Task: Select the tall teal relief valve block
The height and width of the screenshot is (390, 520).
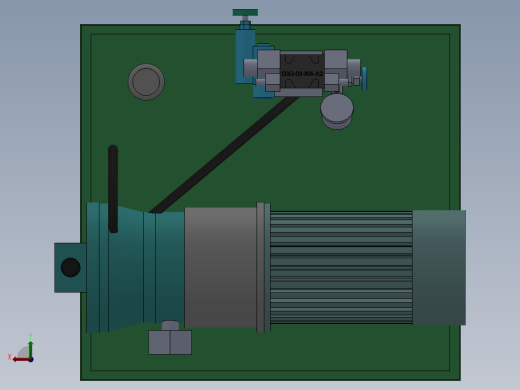Action: [244, 55]
